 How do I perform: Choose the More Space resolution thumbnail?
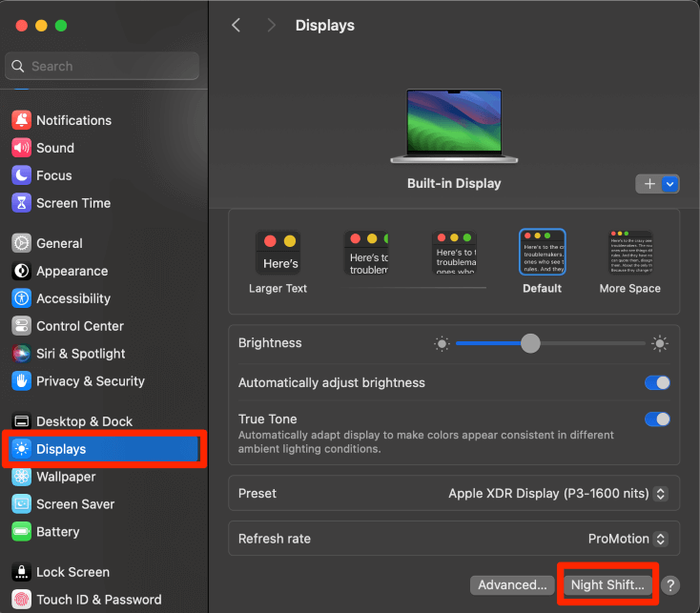click(x=630, y=252)
